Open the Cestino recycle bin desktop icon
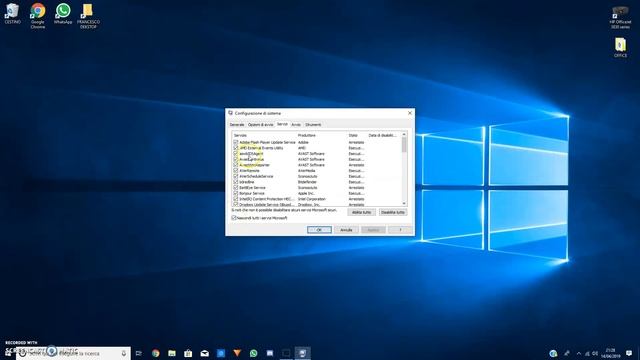Viewport: 640px width, 360px height. click(13, 13)
